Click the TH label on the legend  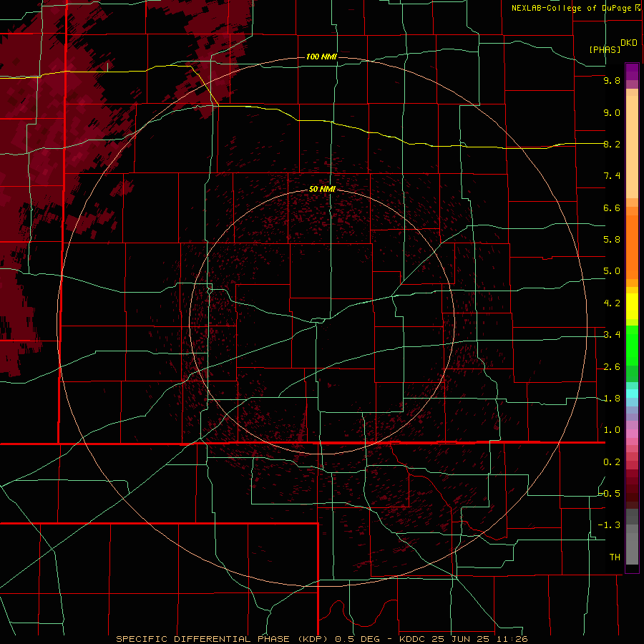pyautogui.click(x=615, y=557)
